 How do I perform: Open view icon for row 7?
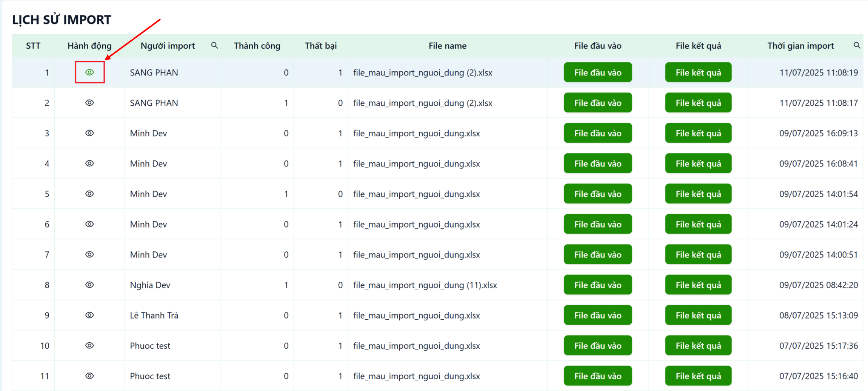[89, 254]
